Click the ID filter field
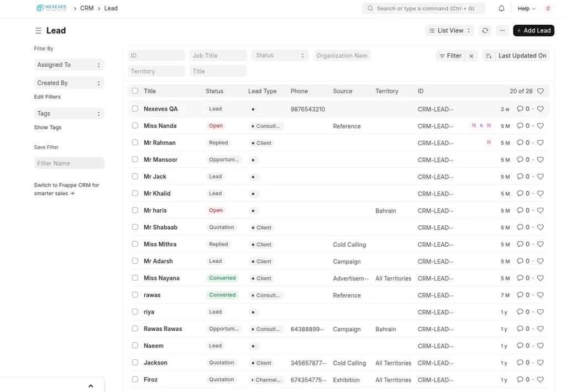Image resolution: width=566 pixels, height=392 pixels. point(156,56)
